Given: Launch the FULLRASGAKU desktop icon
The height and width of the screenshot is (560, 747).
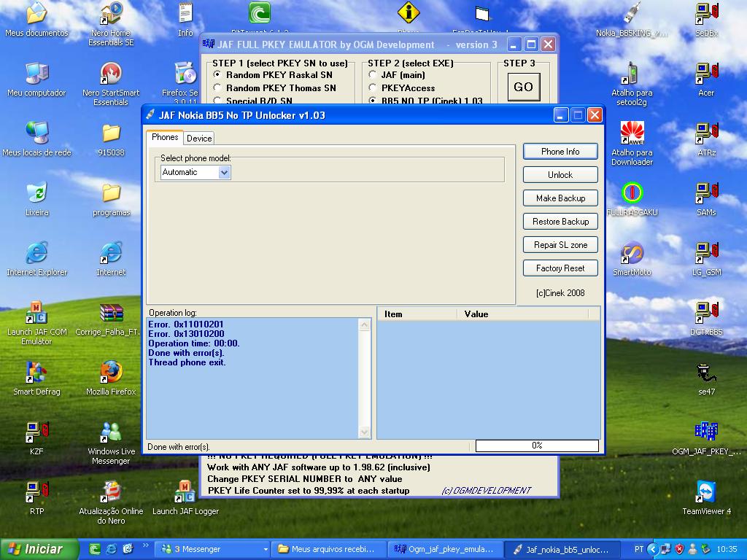Looking at the screenshot, I should pyautogui.click(x=632, y=199).
